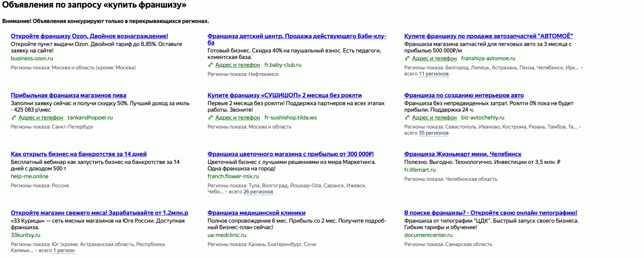Visit fr.lifemart.ru domain link
Screen dimensions: 644x258
coord(420,170)
